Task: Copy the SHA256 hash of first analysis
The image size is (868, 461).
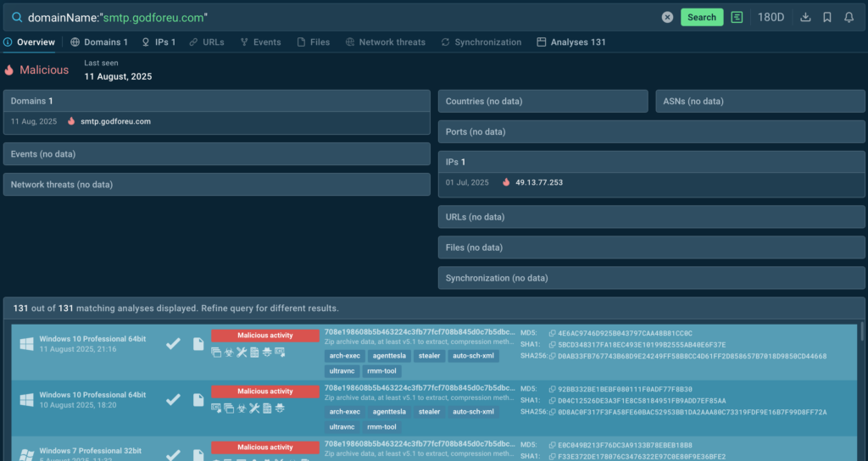Action: 552,356
